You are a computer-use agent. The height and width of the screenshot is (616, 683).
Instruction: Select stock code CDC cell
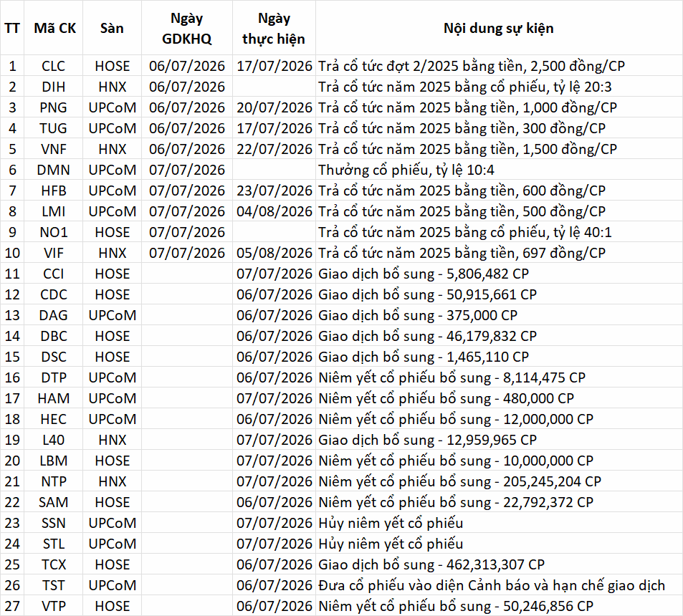tap(54, 294)
